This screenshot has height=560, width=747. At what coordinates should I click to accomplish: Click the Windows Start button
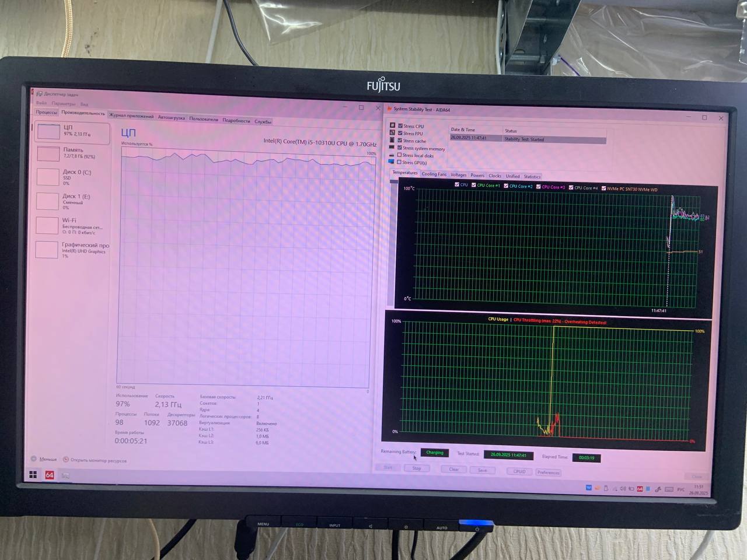pyautogui.click(x=33, y=475)
